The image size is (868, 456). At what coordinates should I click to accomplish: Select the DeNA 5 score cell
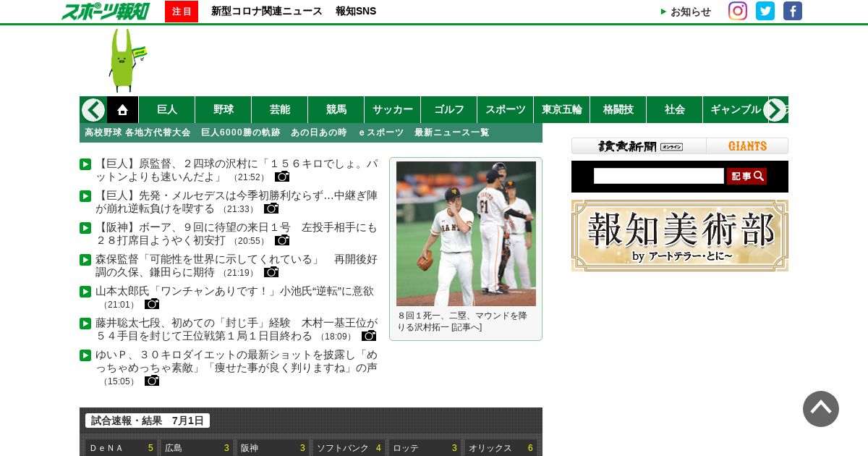click(x=121, y=448)
